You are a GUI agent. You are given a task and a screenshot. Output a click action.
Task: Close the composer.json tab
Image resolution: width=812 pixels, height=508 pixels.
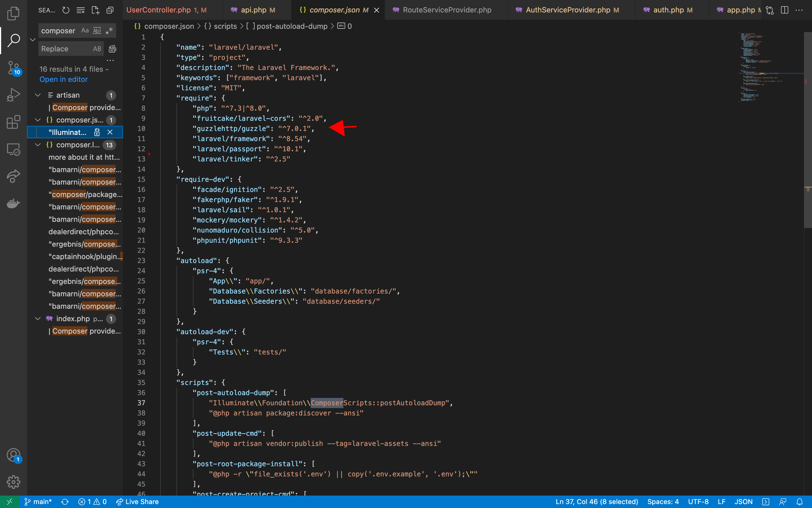[376, 10]
